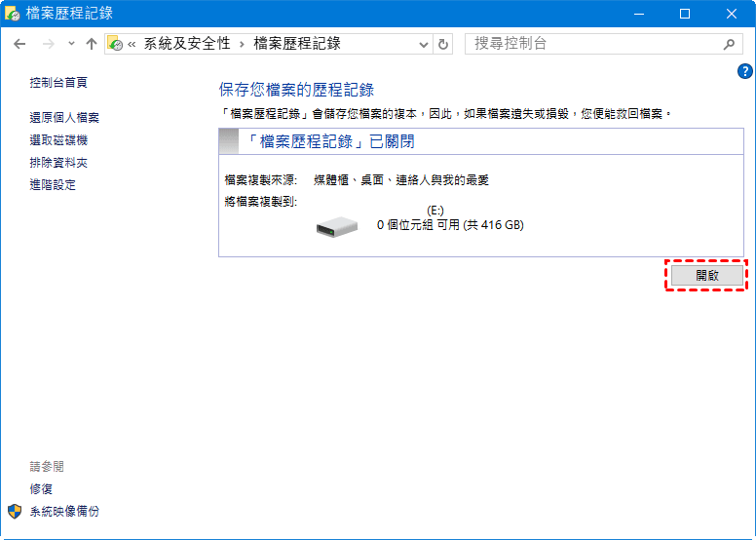Click the breadcrumb overflow chevron «
Screen dimensions: 756x540
pyautogui.click(x=132, y=45)
